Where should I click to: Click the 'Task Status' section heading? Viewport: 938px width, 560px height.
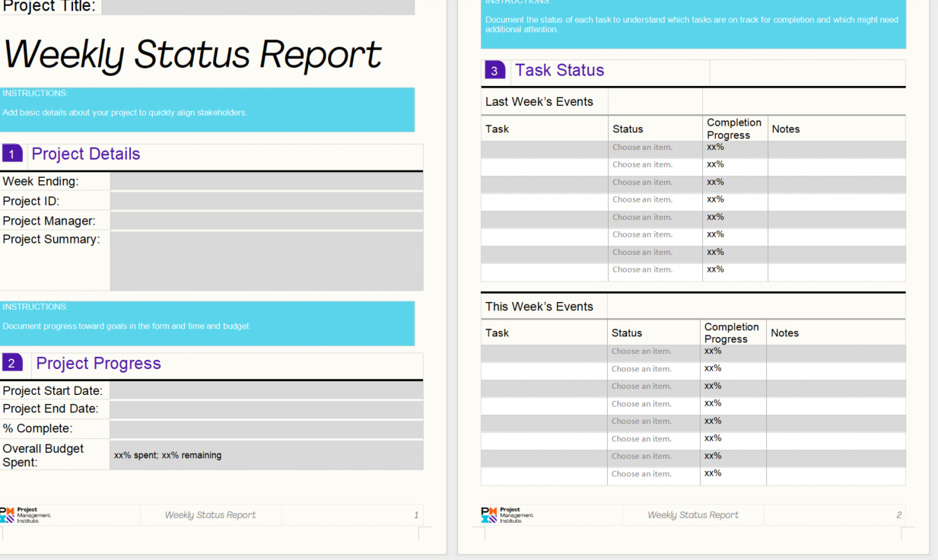(x=559, y=70)
